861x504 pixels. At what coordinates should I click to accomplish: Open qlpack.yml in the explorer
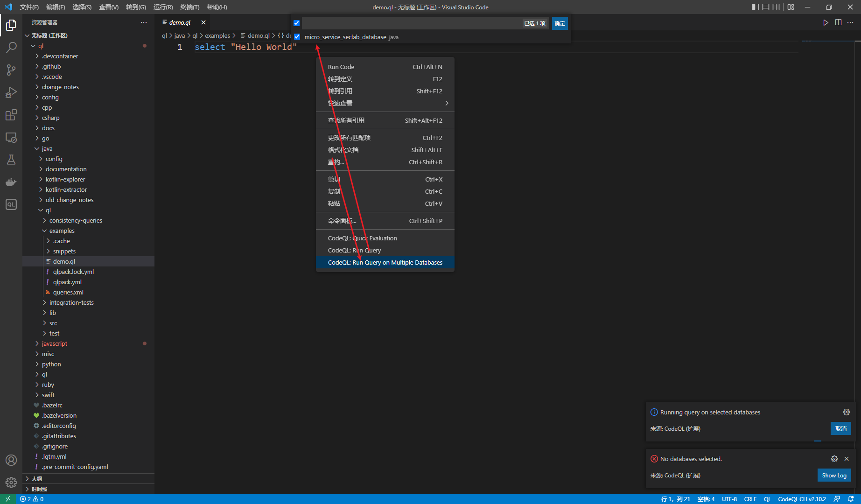(67, 282)
